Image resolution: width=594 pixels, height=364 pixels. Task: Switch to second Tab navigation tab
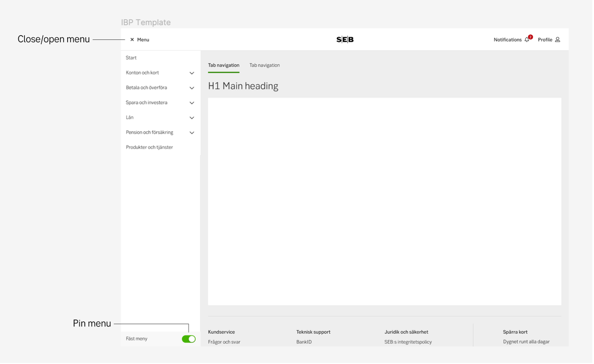[265, 65]
